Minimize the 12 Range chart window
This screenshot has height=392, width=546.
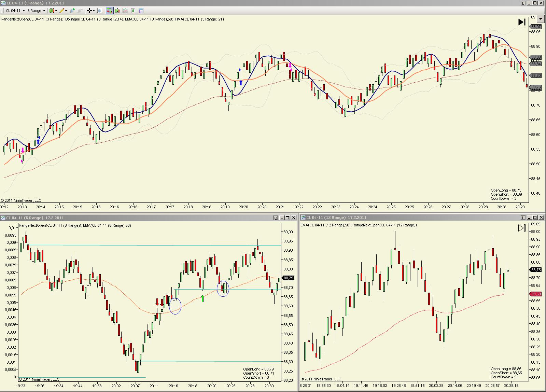[x=530, y=218]
